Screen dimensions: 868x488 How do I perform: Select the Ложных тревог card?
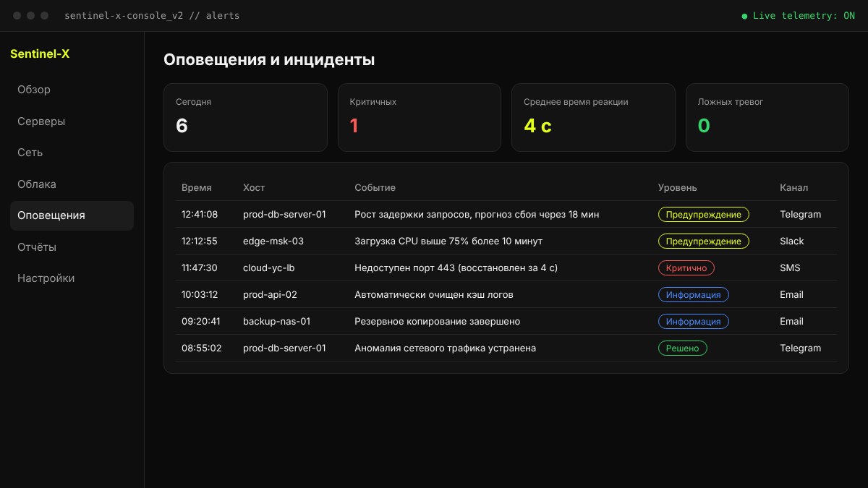tap(767, 117)
